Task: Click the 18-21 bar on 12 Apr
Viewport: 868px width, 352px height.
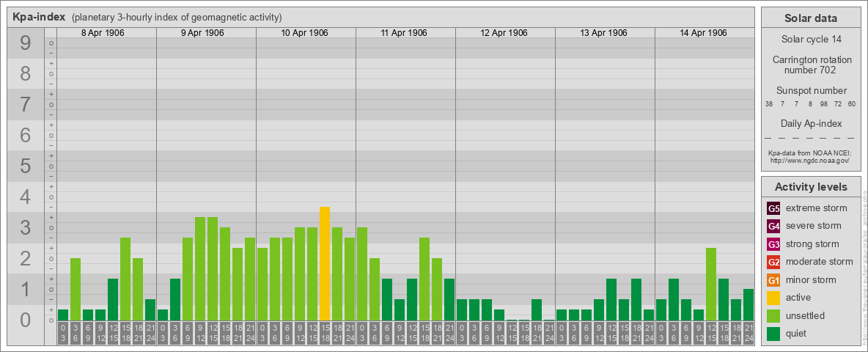Action: (537, 309)
